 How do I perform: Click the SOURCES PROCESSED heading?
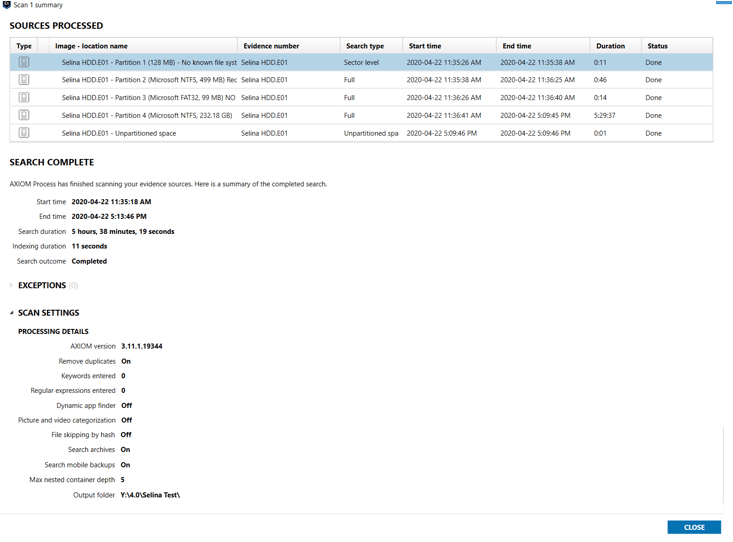pos(56,26)
